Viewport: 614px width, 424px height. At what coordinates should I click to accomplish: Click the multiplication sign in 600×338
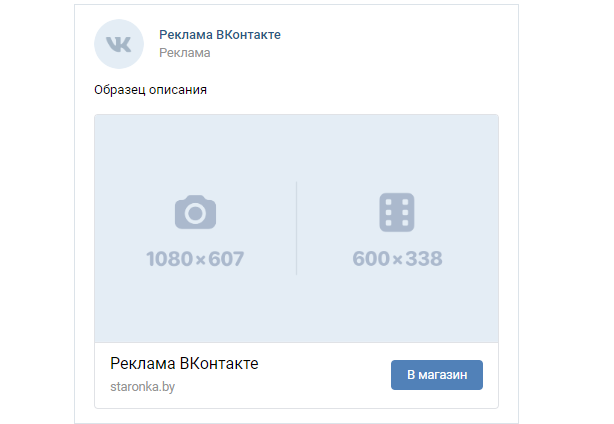[x=397, y=260]
